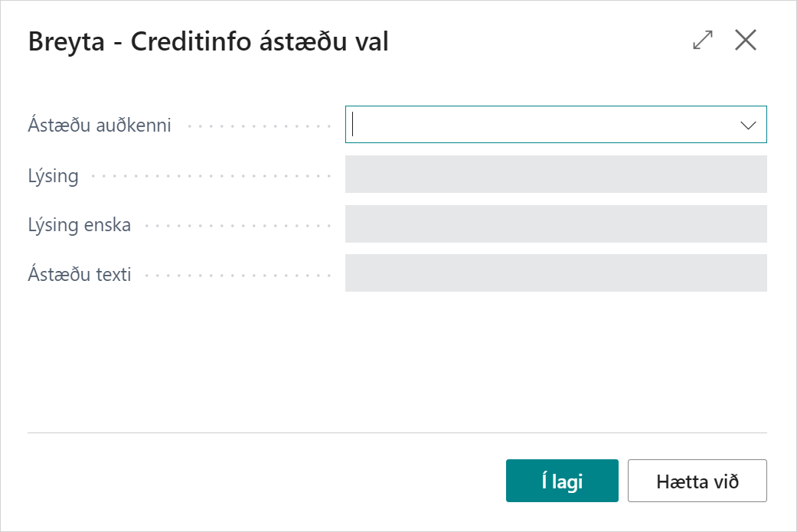Select the Lýsing enska field
797x532 pixels.
click(556, 224)
